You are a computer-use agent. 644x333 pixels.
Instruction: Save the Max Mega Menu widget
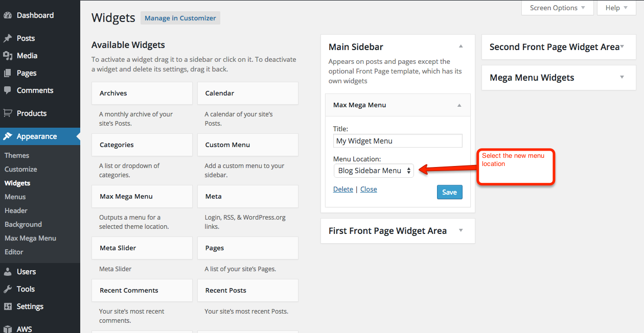pyautogui.click(x=449, y=192)
